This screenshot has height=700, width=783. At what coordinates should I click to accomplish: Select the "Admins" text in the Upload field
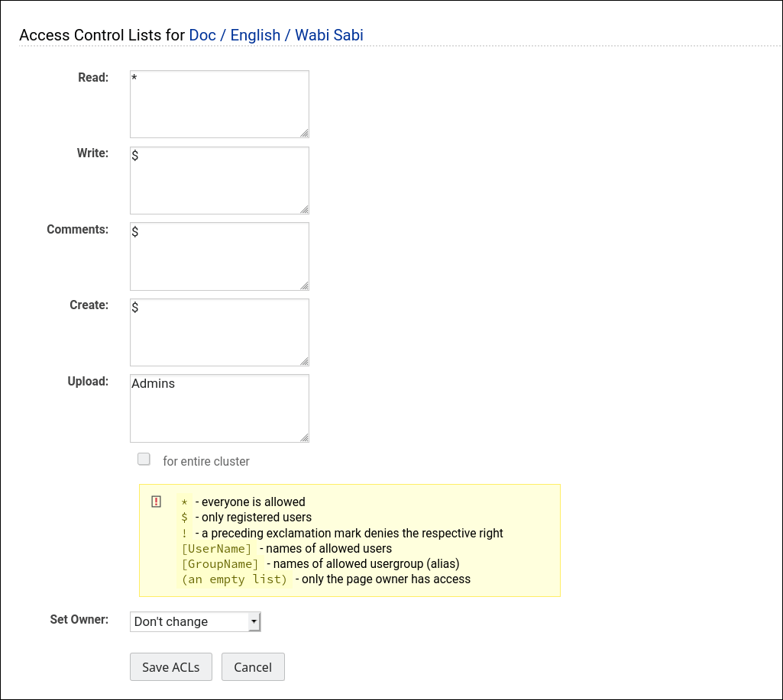pyautogui.click(x=151, y=383)
